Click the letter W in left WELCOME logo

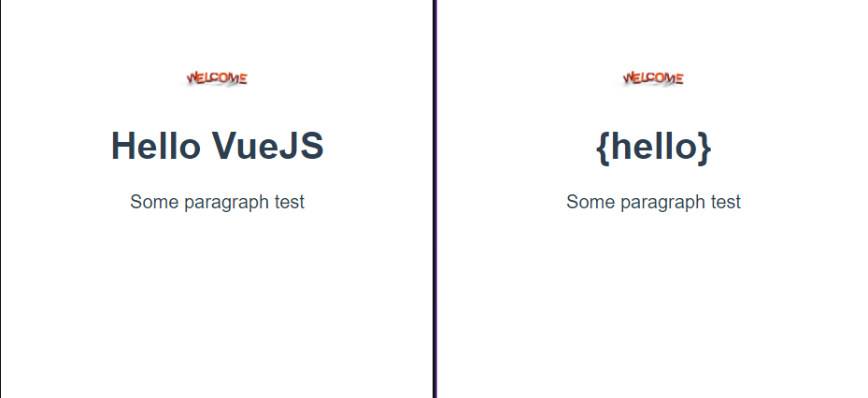[x=192, y=78]
